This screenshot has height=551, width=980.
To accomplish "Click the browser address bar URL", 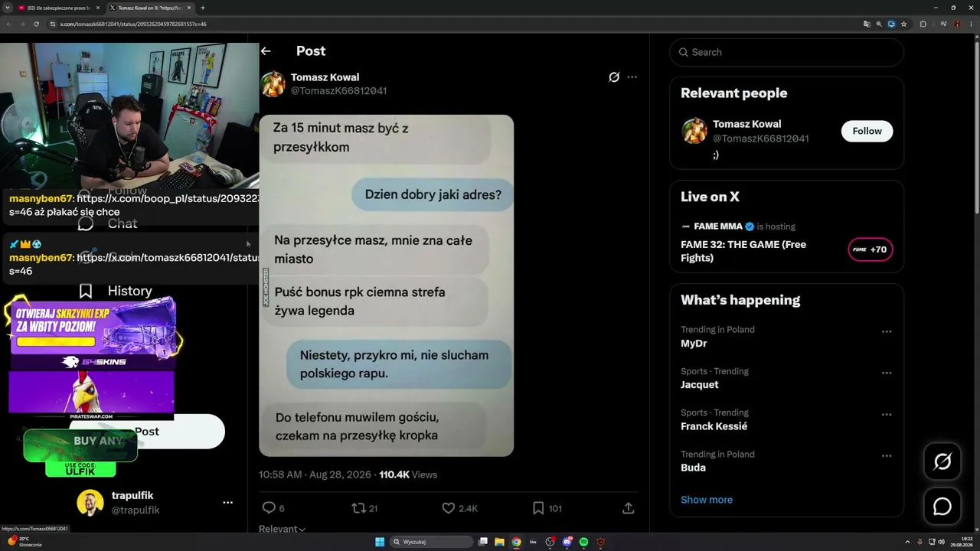I will click(x=133, y=24).
